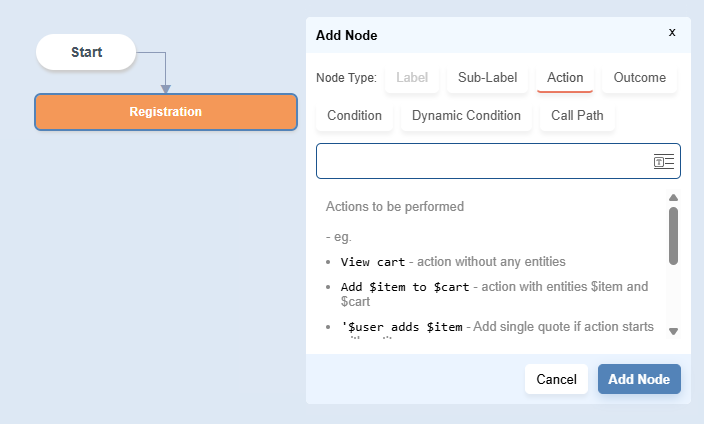Choose the Action node type

pyautogui.click(x=565, y=77)
